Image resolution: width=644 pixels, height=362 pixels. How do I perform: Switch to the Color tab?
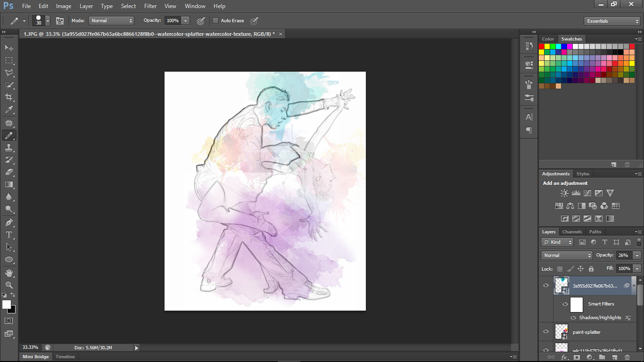pyautogui.click(x=548, y=39)
